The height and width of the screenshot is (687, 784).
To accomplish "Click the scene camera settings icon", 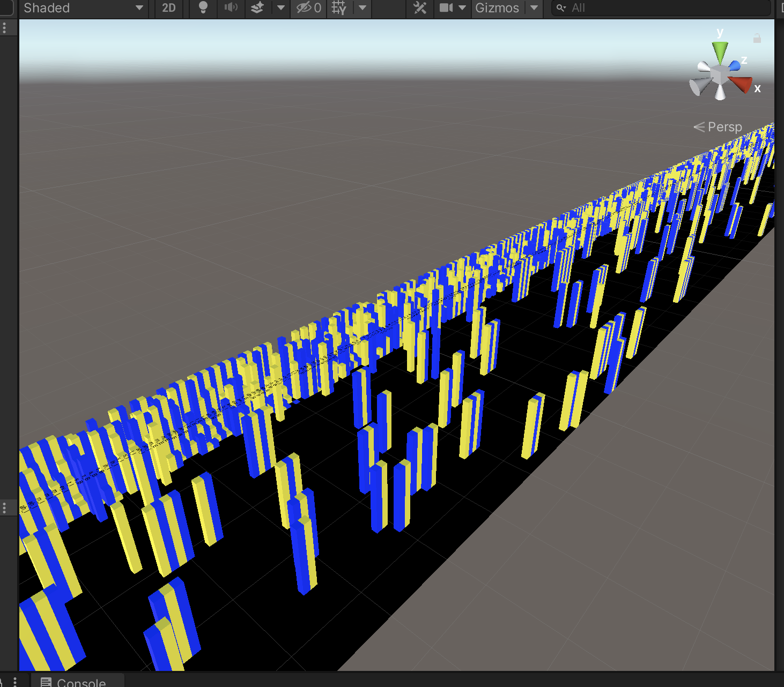I will (x=446, y=8).
